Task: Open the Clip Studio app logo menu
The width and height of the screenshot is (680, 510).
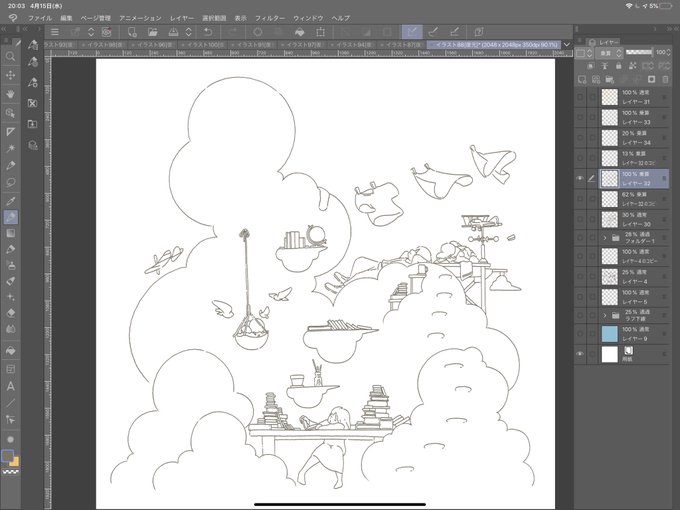Action: tap(13, 18)
